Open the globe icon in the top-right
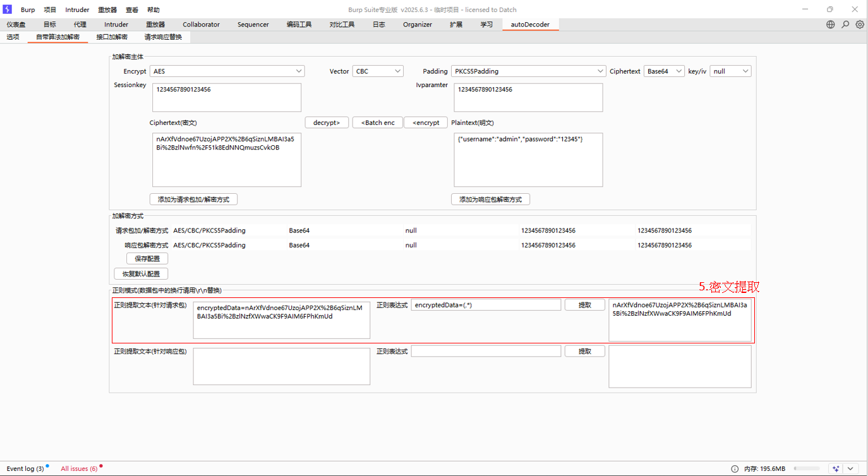 (831, 25)
